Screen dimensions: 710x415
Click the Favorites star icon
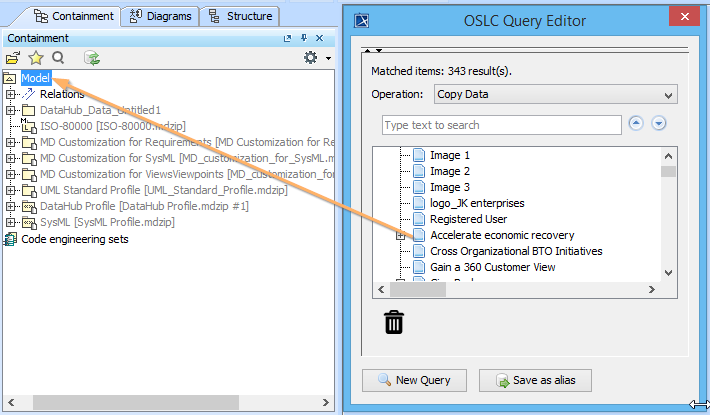35,58
